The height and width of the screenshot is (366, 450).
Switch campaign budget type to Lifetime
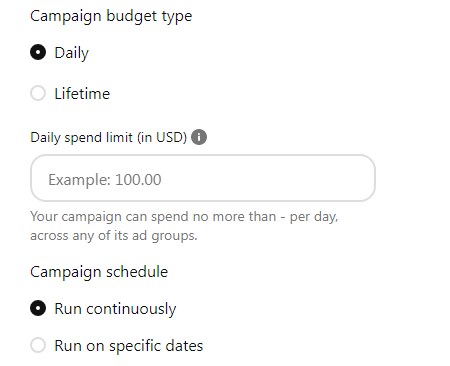coord(38,93)
